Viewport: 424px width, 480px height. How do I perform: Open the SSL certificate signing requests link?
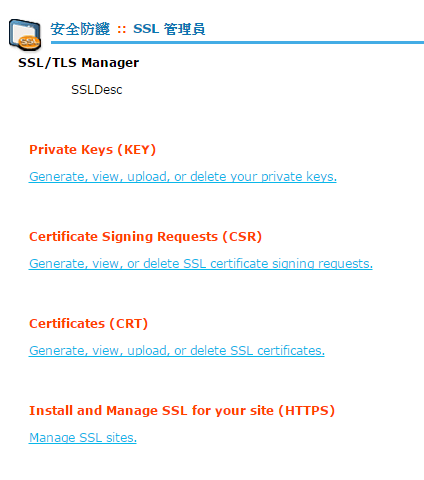pos(201,264)
